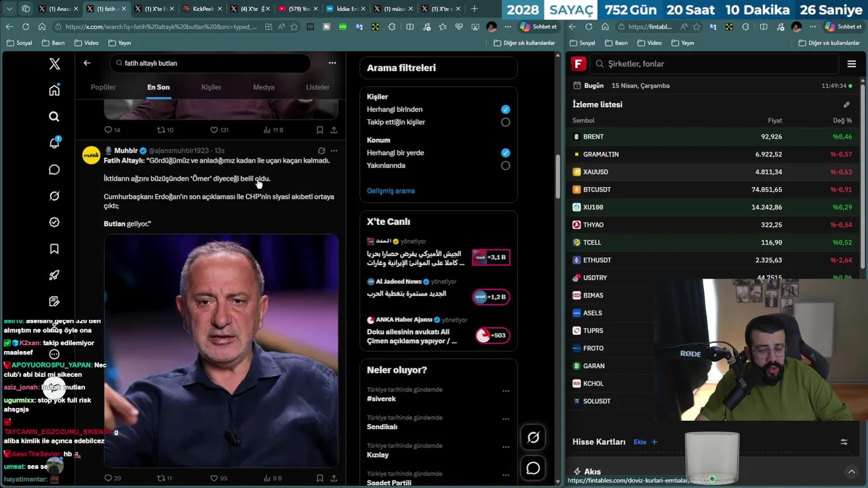Screen dimensions: 868x488
Task: Open Fintables tab address field
Action: (x=650, y=26)
